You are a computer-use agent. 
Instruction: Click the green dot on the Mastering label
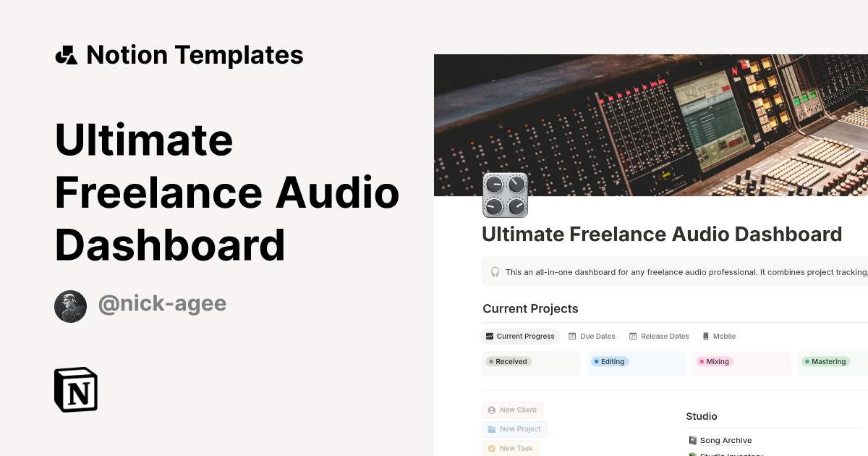coord(808,361)
